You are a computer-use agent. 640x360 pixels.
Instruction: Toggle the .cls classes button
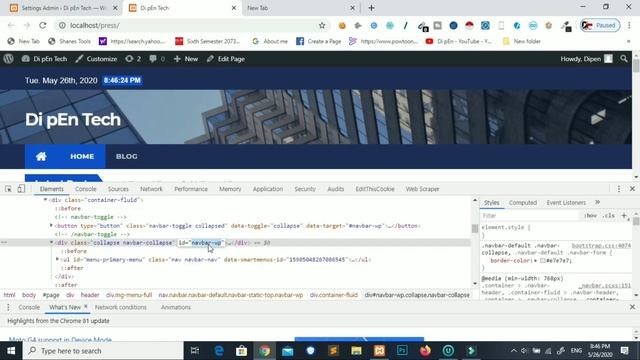tap(609, 216)
